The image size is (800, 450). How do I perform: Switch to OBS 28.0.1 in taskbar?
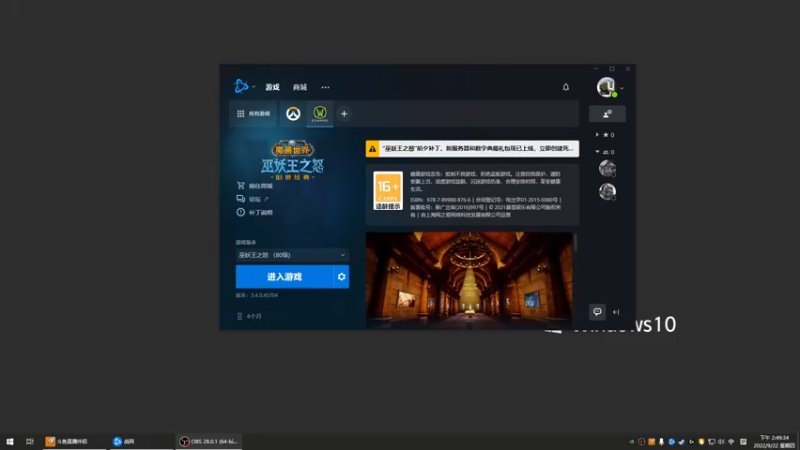209,441
